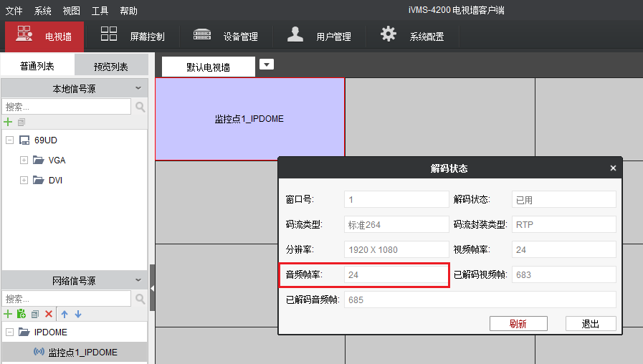Screen dimensions: 643x364
Task: Click the 退出 exit button
Action: (590, 324)
